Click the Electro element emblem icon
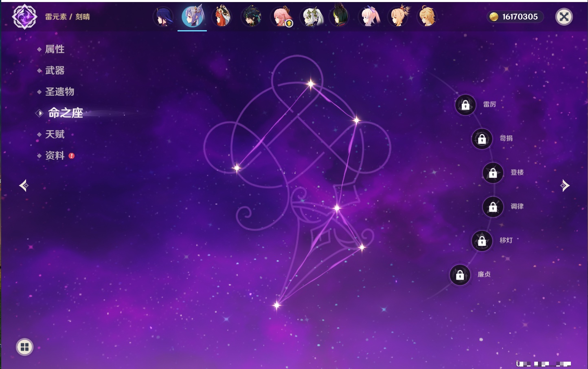This screenshot has width=588, height=369. tap(24, 17)
